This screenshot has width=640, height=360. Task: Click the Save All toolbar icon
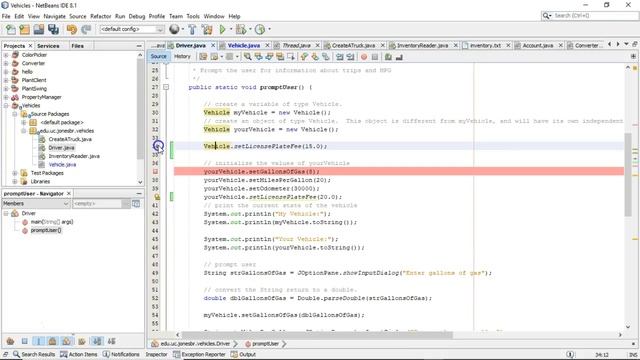[x=53, y=29]
